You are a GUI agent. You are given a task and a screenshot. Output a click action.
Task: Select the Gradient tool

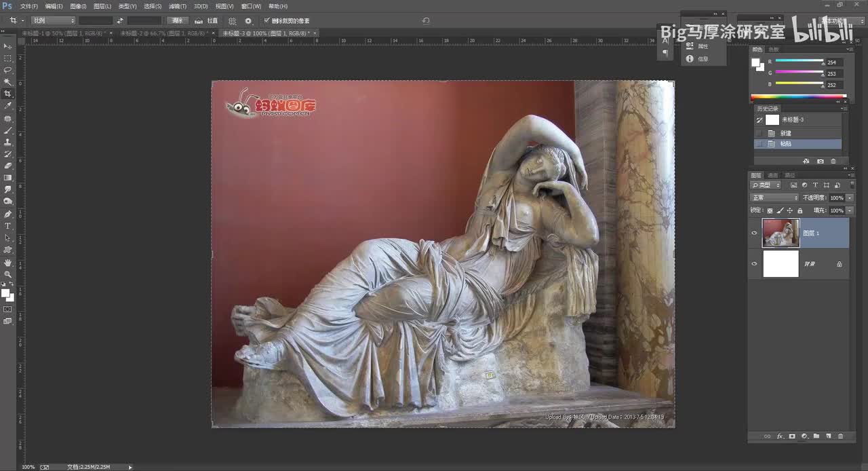click(x=8, y=178)
